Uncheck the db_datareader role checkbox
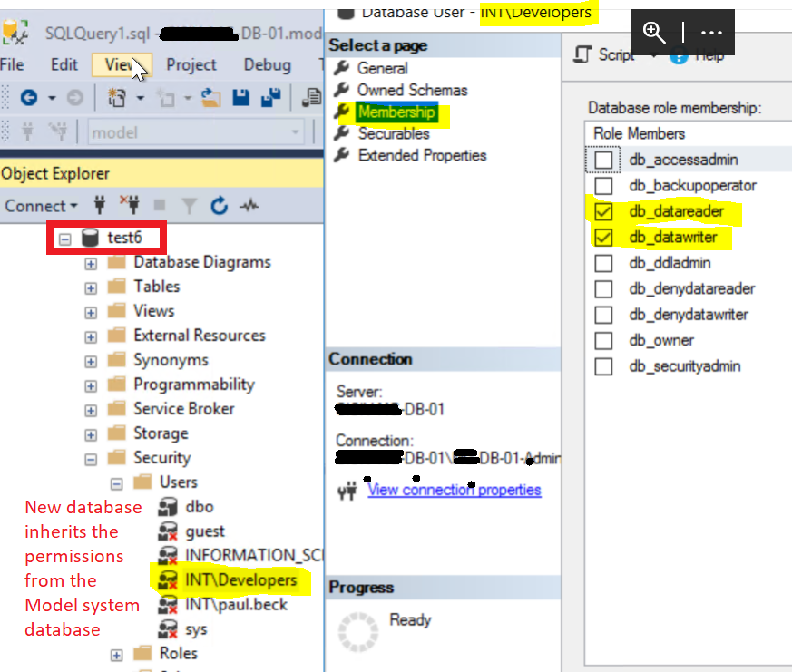The height and width of the screenshot is (672, 792). [x=603, y=212]
